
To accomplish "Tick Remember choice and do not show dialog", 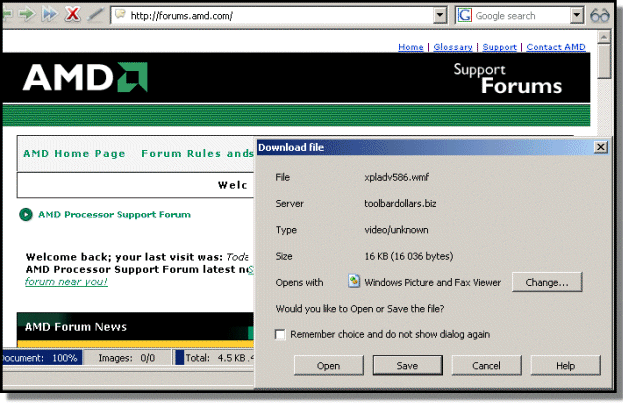I will (280, 334).
